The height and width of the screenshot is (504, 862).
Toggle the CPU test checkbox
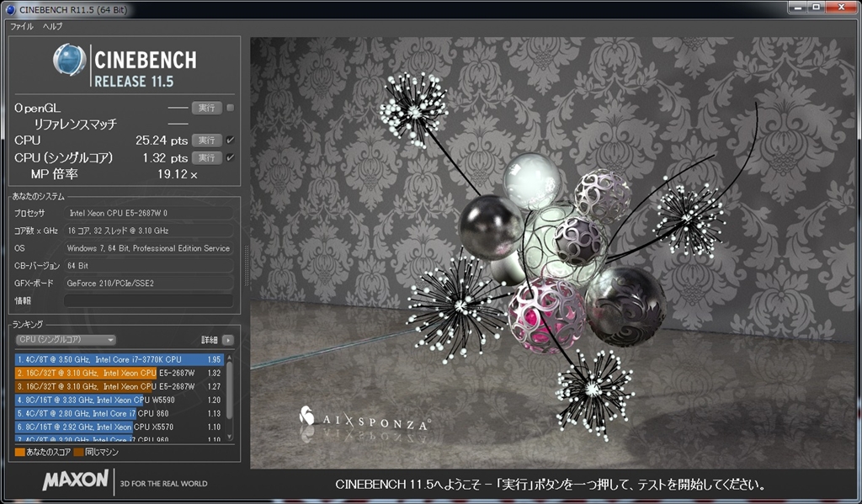(x=230, y=140)
